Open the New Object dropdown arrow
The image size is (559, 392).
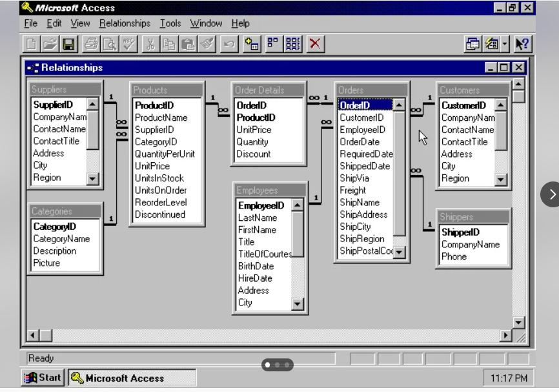(505, 44)
